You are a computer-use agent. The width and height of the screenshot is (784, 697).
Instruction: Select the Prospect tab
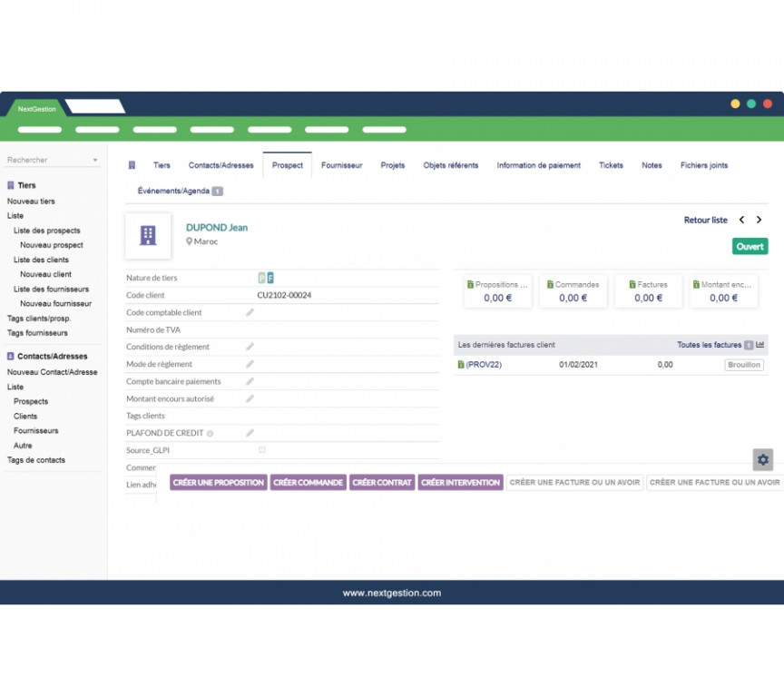pyautogui.click(x=288, y=165)
